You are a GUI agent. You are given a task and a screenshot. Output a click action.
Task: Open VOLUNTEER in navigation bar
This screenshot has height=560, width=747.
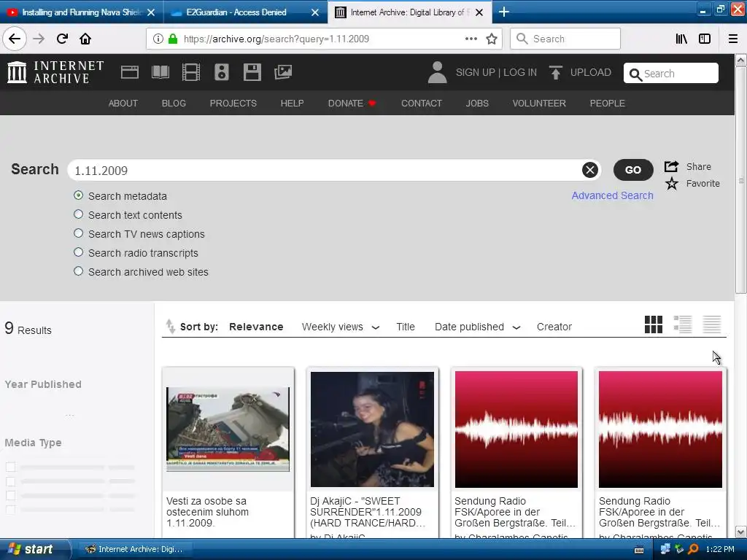click(x=539, y=104)
